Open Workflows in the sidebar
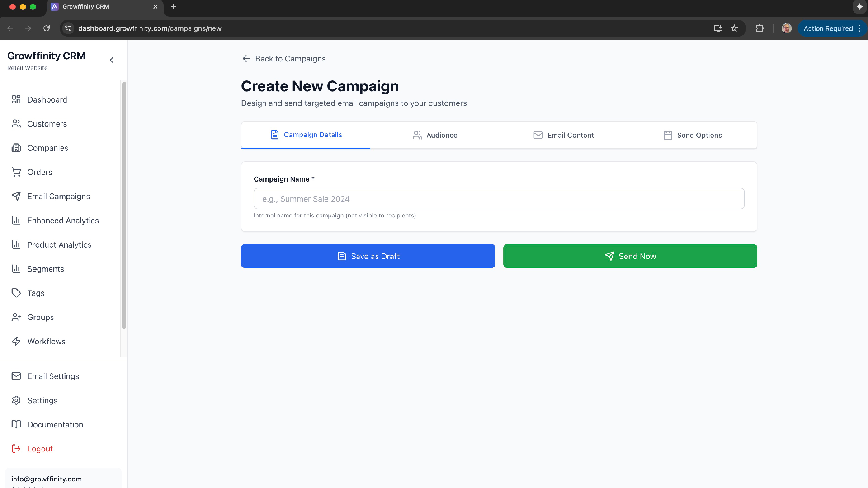868x488 pixels. [x=46, y=341]
